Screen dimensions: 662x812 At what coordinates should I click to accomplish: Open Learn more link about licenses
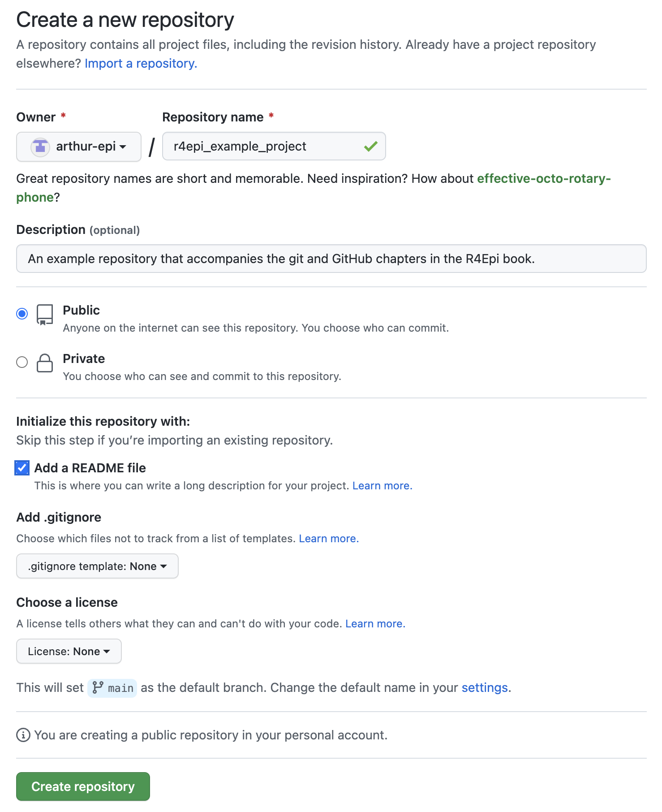(375, 624)
